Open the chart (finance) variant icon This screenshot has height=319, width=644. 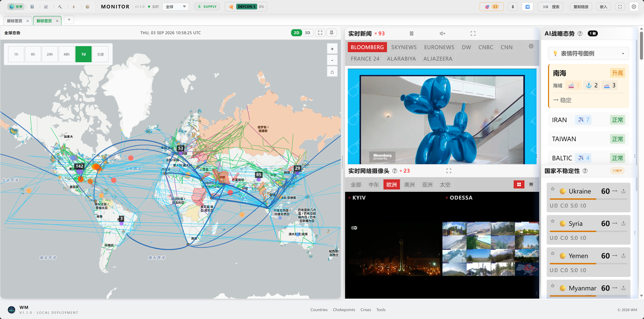46,7
